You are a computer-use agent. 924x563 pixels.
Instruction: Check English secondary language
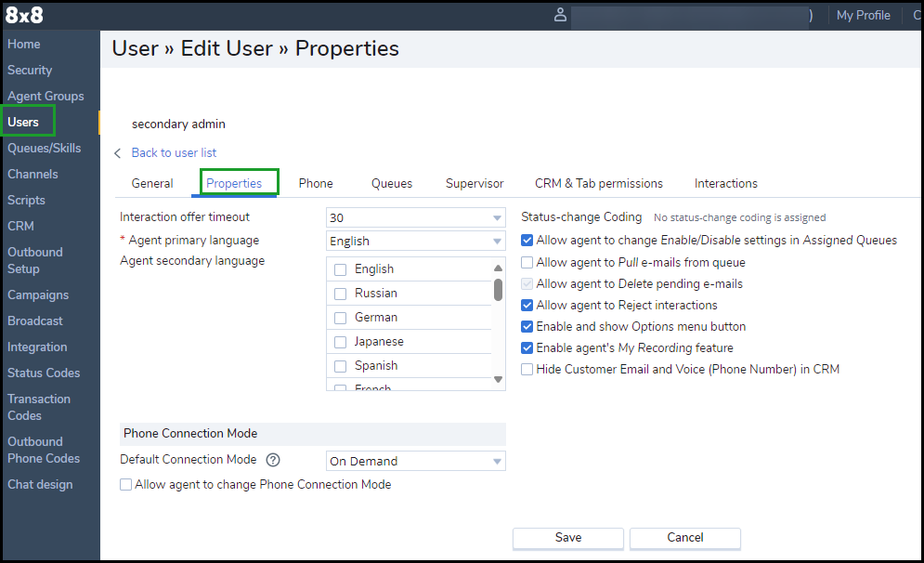(340, 269)
